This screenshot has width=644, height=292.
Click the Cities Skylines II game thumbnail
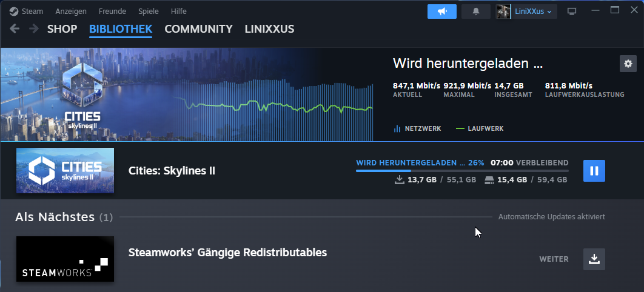(x=65, y=171)
